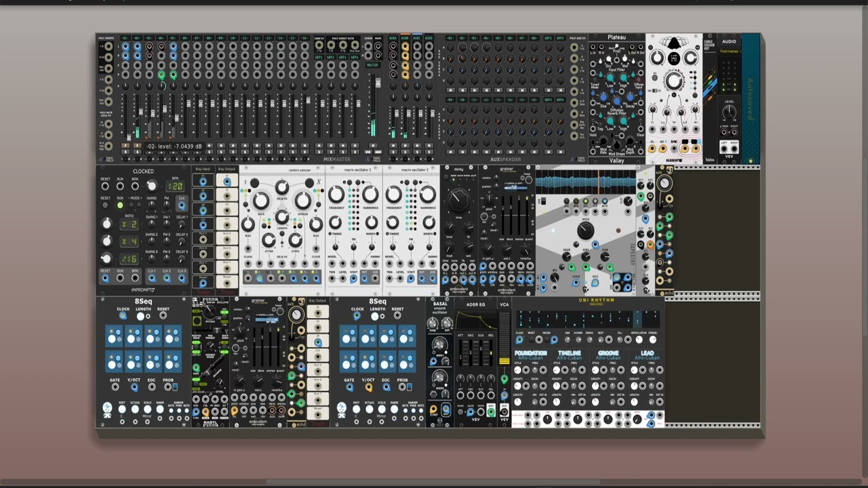Click the Bay Input x1 port
Screen dimensions: 868x488
203,181
